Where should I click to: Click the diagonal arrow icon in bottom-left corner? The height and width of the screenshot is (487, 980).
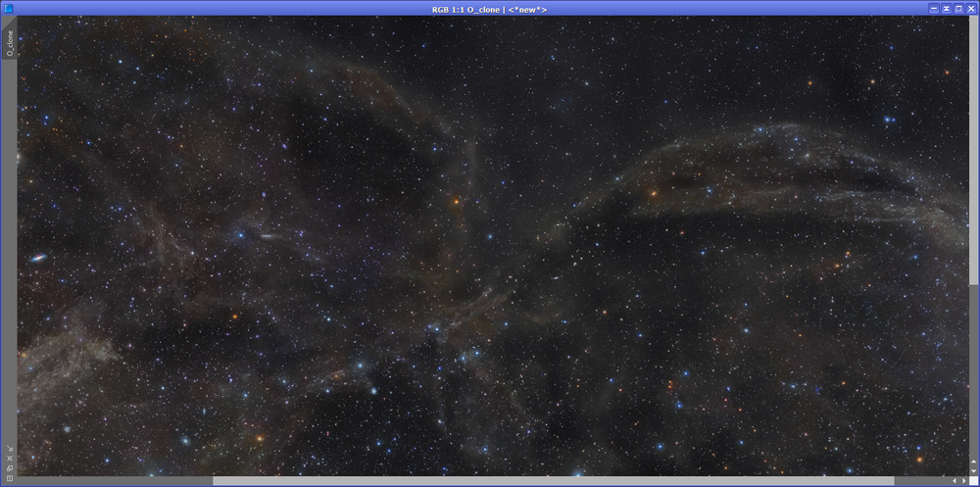(x=9, y=449)
